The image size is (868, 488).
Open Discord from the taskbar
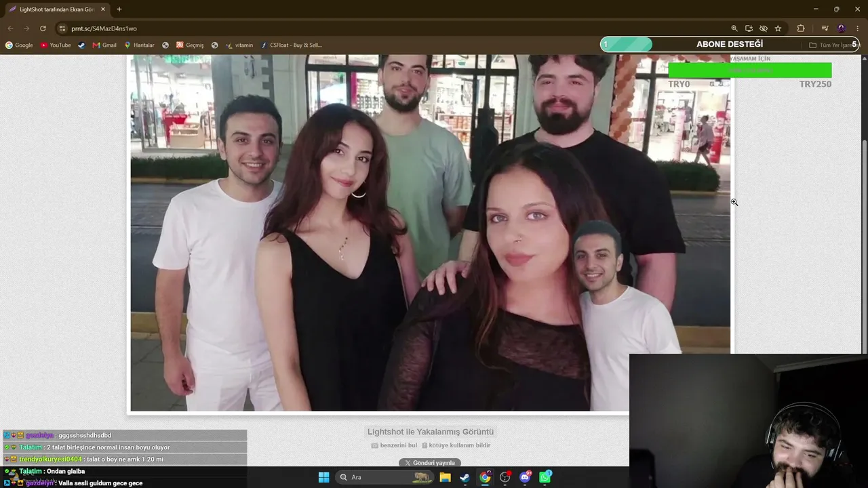525,477
